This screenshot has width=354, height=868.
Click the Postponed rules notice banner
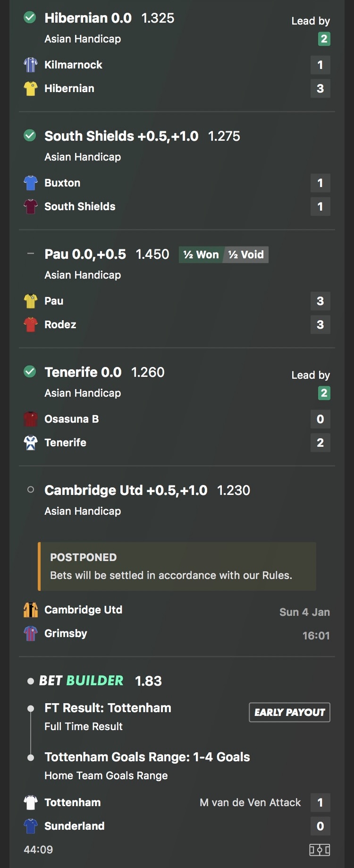click(x=177, y=566)
